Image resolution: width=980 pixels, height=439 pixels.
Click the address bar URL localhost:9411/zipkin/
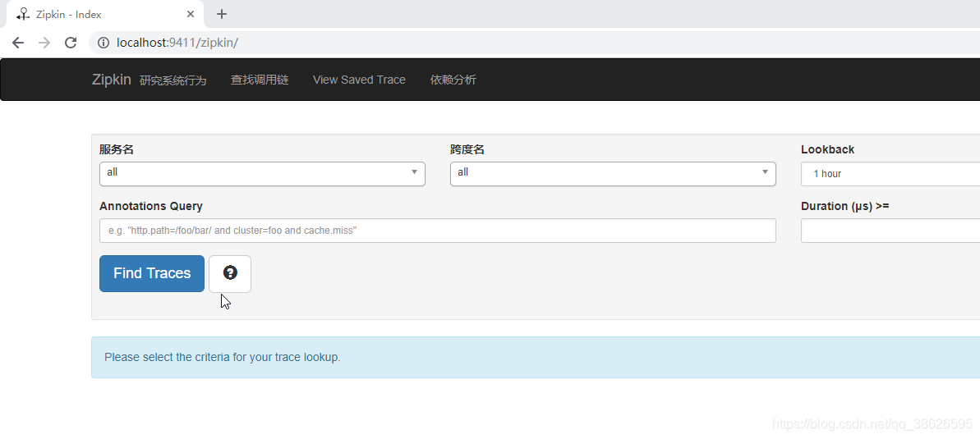coord(177,43)
